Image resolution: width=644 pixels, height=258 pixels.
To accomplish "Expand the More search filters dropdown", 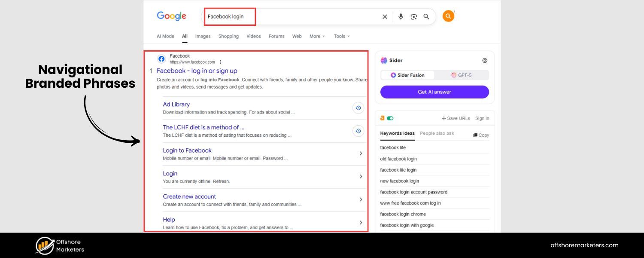I will [x=317, y=37].
